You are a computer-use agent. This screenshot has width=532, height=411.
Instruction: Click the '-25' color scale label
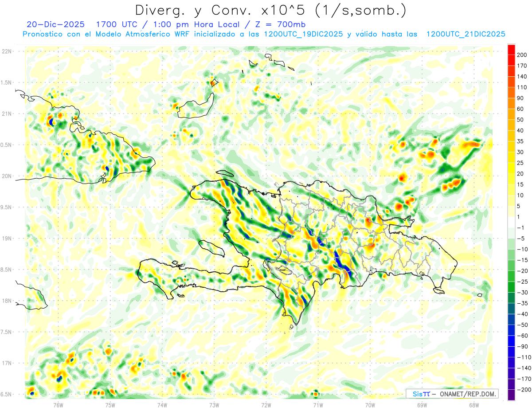[522, 282]
